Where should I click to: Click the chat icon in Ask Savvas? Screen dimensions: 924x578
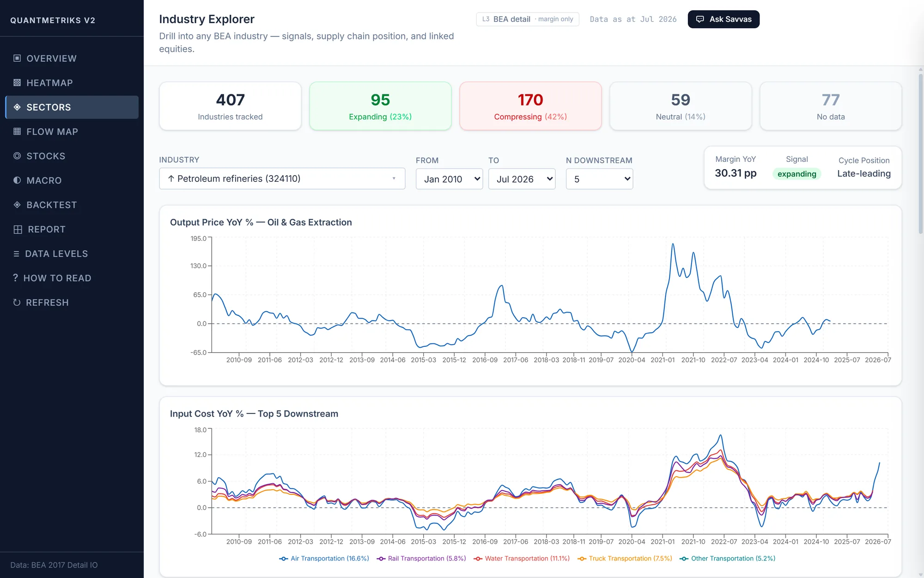point(700,19)
